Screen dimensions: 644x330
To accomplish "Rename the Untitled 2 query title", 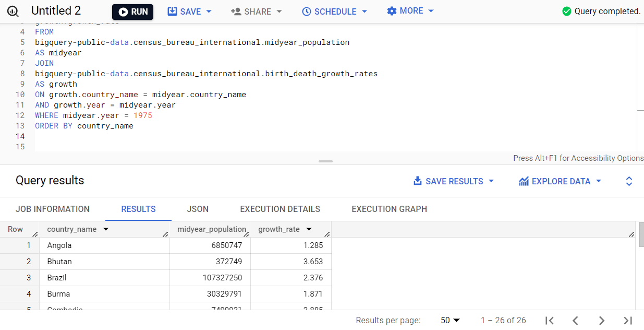I will tap(56, 10).
